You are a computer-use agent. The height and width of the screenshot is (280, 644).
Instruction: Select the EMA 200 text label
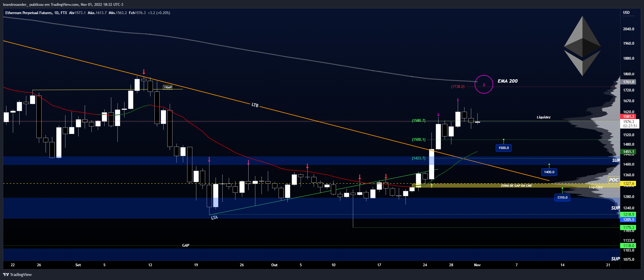508,81
